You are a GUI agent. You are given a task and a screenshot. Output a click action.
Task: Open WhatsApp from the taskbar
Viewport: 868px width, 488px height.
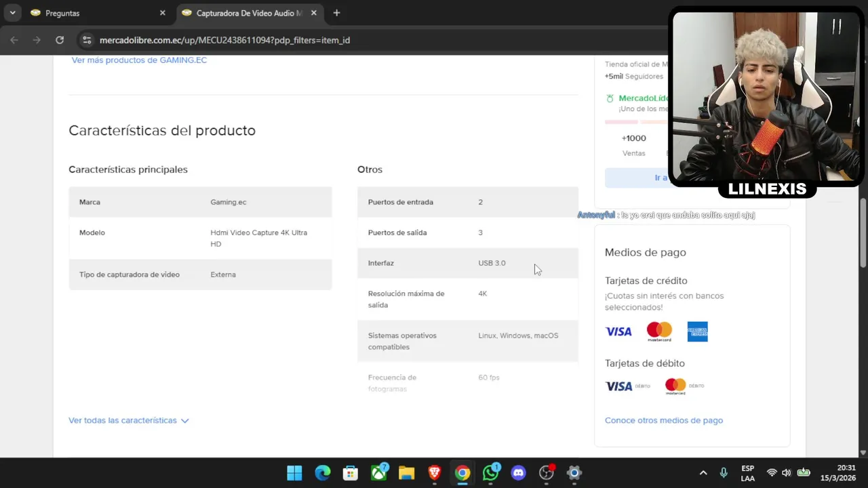point(490,473)
